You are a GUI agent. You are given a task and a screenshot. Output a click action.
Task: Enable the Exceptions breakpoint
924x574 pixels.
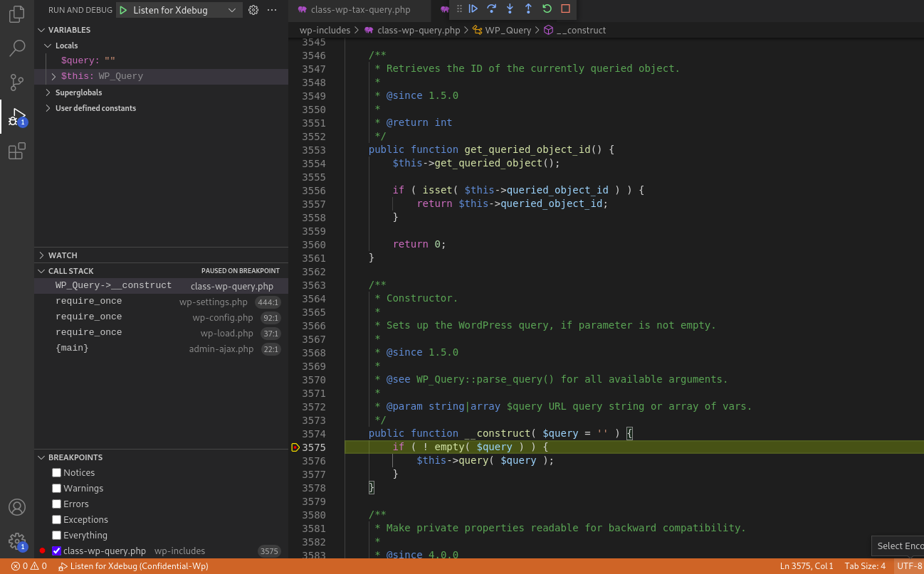click(56, 519)
